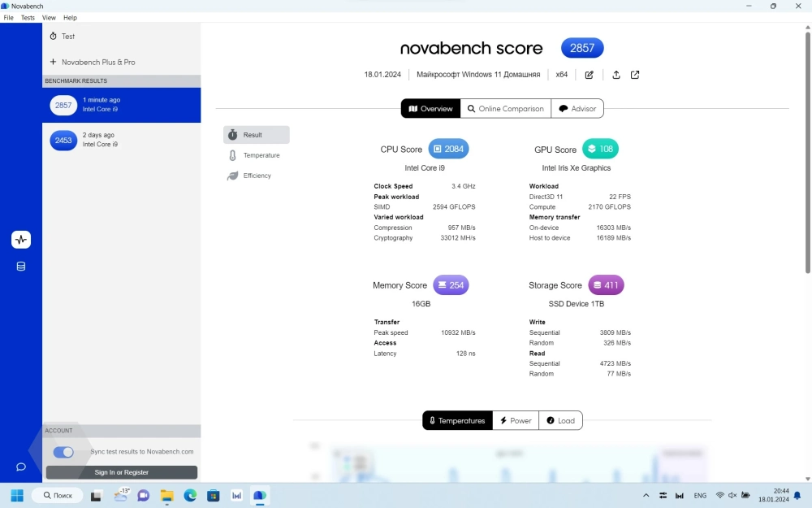Open the Tests menu
This screenshot has width=812, height=508.
pyautogui.click(x=28, y=17)
